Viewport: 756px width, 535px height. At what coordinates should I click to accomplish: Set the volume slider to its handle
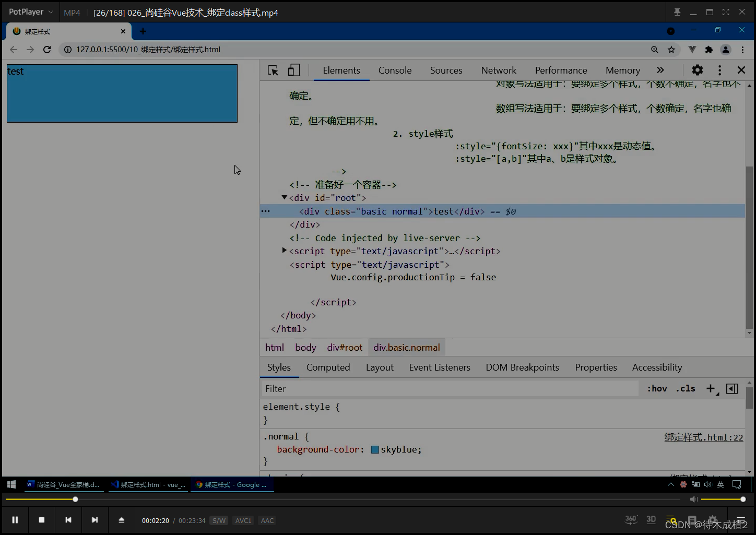(x=743, y=500)
